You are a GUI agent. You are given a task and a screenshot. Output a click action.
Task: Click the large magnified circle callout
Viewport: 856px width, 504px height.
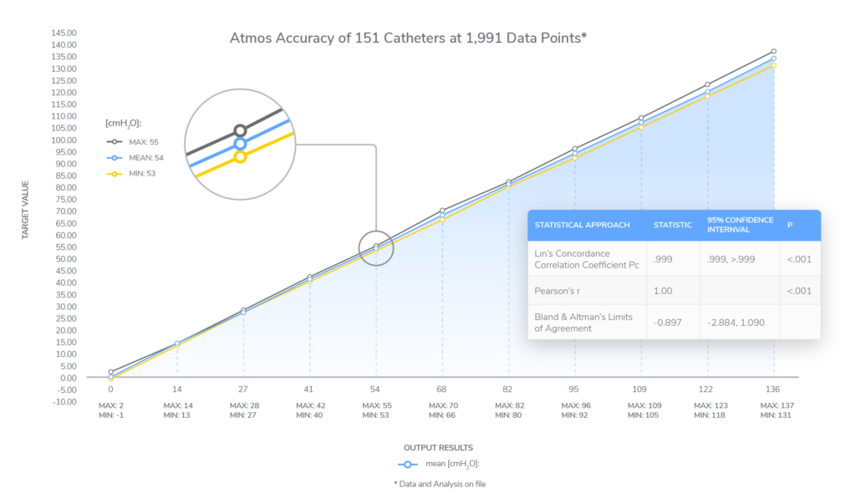coord(240,144)
